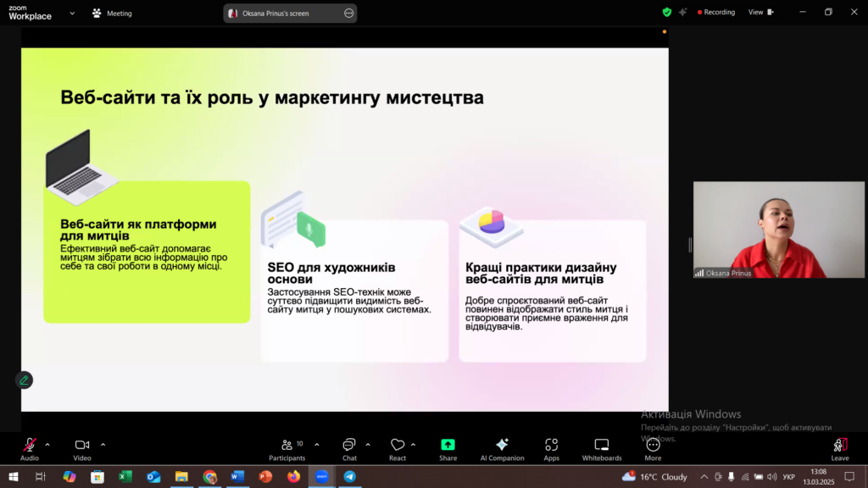The width and height of the screenshot is (868, 488).
Task: Switch to Word in taskbar
Action: coord(237,476)
